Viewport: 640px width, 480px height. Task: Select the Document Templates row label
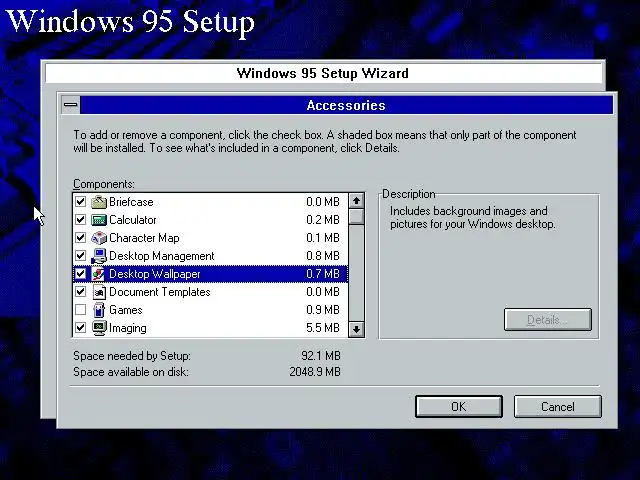[160, 292]
